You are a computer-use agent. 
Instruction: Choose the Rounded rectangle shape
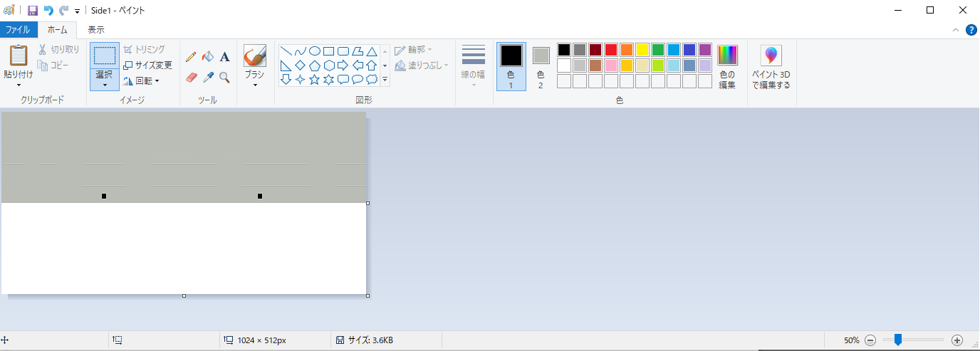[343, 51]
